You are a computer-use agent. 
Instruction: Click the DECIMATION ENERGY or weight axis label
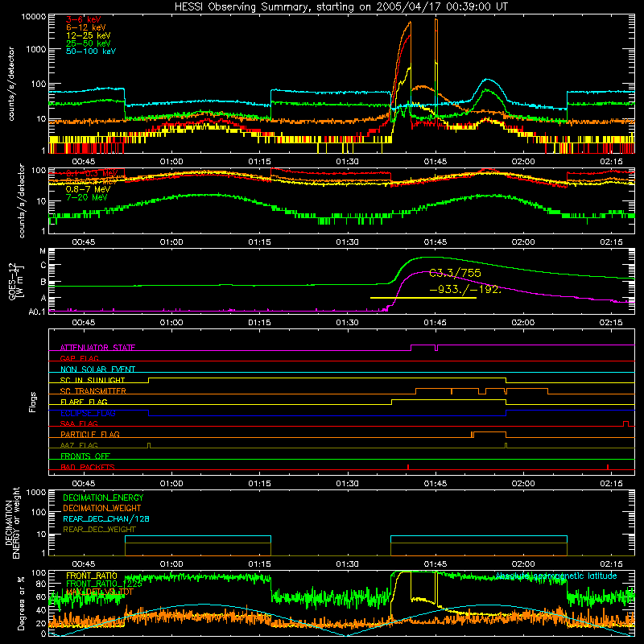tap(13, 522)
